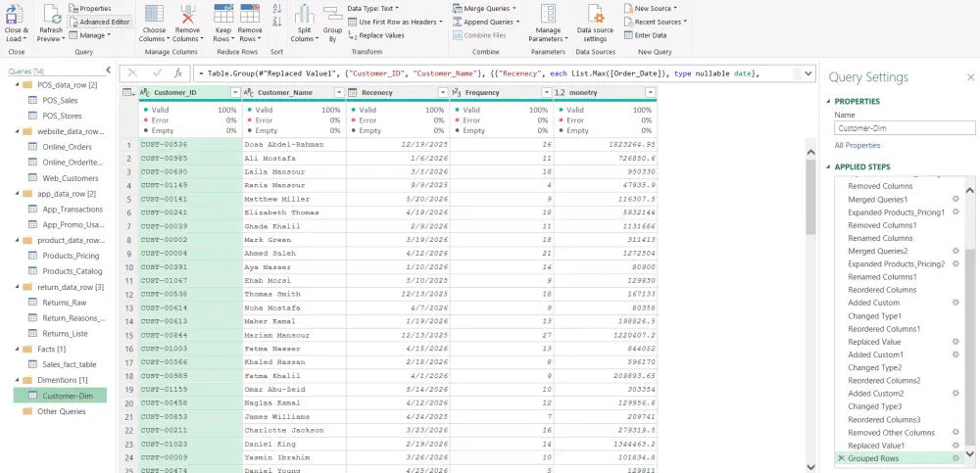Click the query Name input field
The image size is (980, 473).
coord(905,128)
